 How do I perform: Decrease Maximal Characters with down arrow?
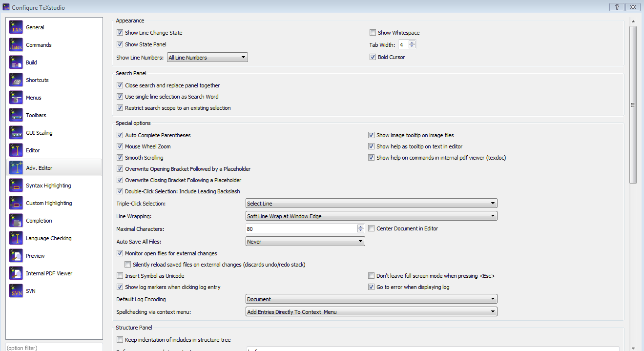coord(361,231)
